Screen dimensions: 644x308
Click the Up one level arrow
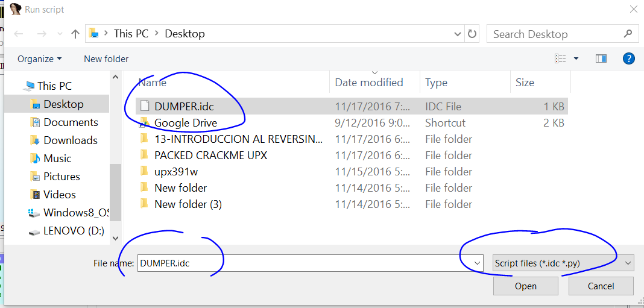(x=75, y=34)
